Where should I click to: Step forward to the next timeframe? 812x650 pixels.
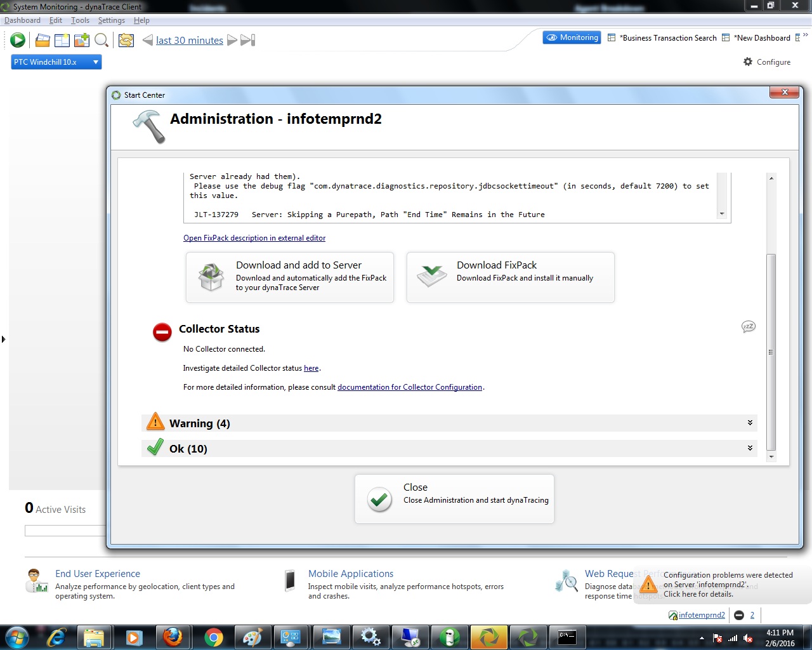point(232,40)
